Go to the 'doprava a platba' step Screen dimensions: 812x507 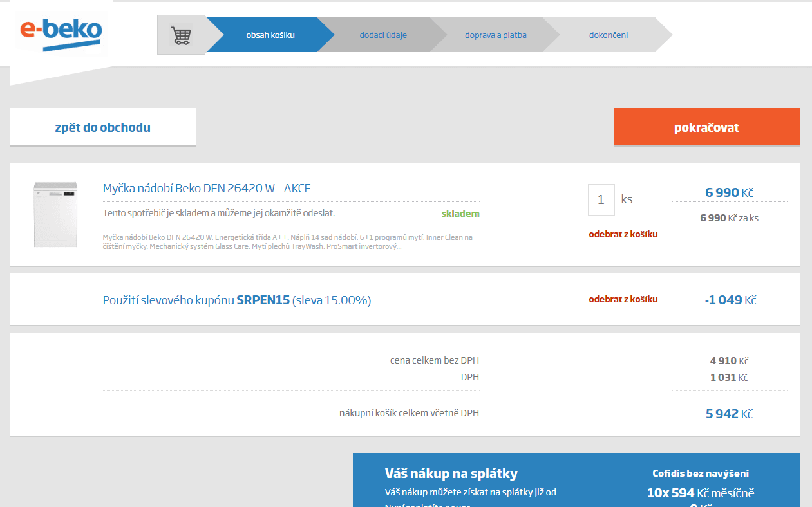[x=496, y=35]
